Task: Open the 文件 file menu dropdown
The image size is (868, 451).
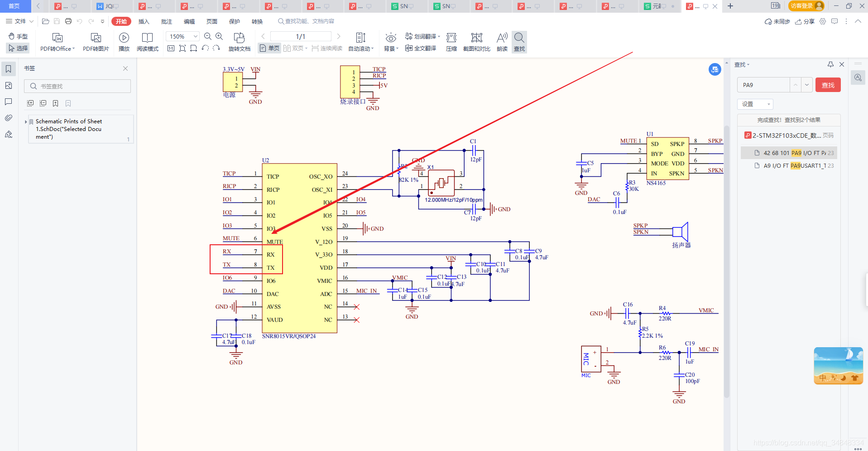Action: [19, 21]
